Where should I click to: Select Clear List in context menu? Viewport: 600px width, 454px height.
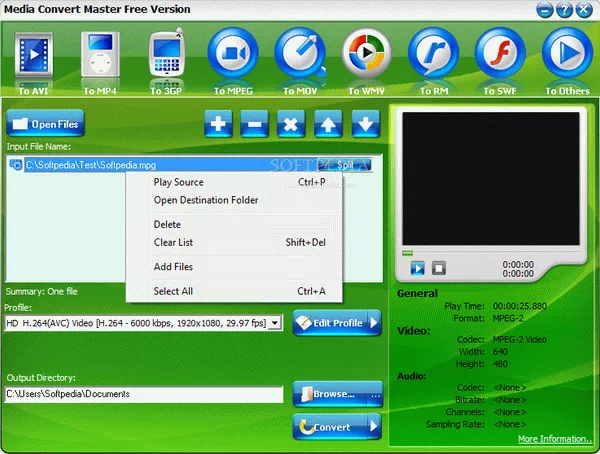173,242
